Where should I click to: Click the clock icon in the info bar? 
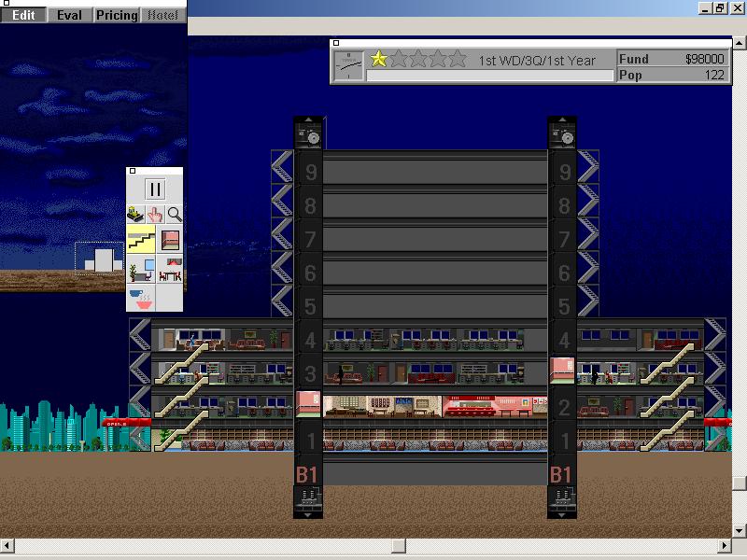pos(349,65)
